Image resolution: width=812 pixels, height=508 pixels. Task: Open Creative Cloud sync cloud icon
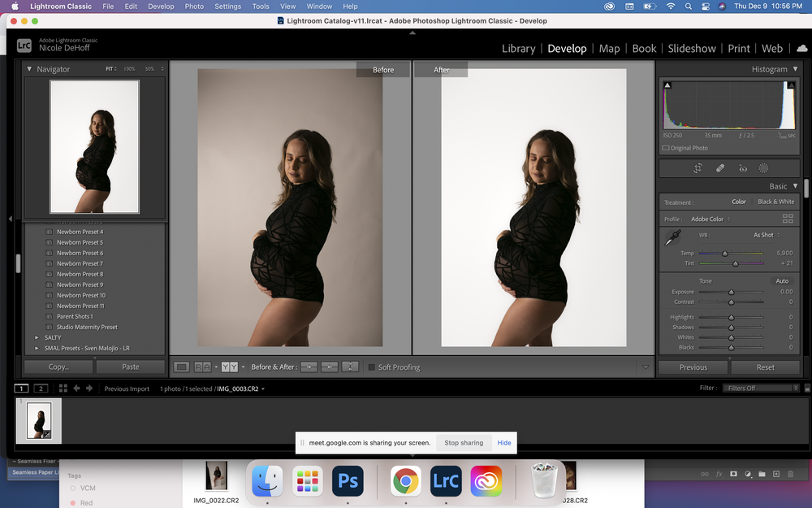(801, 48)
